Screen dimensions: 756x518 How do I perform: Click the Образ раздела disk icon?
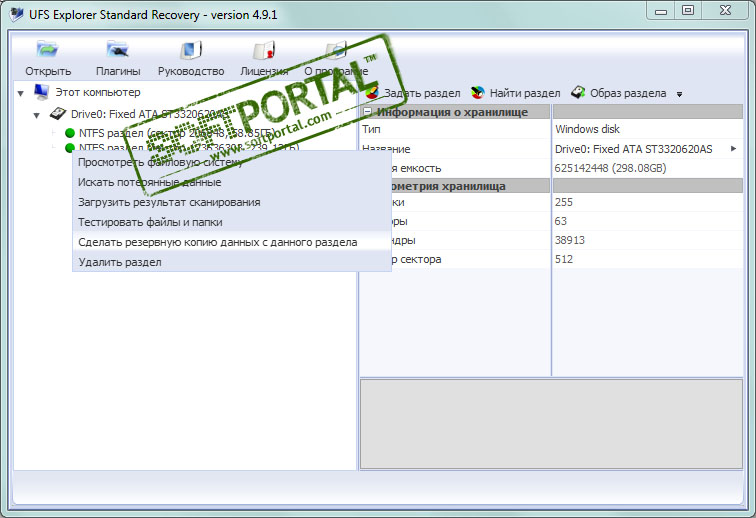click(x=578, y=92)
